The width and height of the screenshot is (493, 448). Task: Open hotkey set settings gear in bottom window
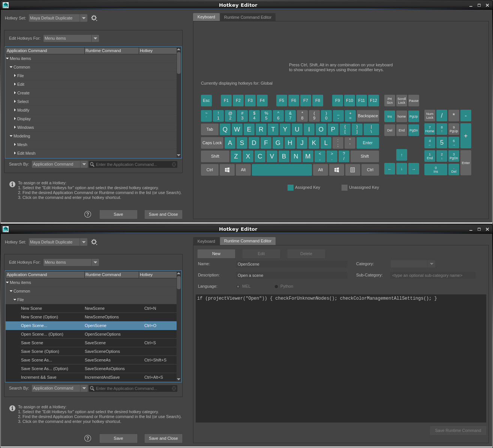tap(94, 242)
